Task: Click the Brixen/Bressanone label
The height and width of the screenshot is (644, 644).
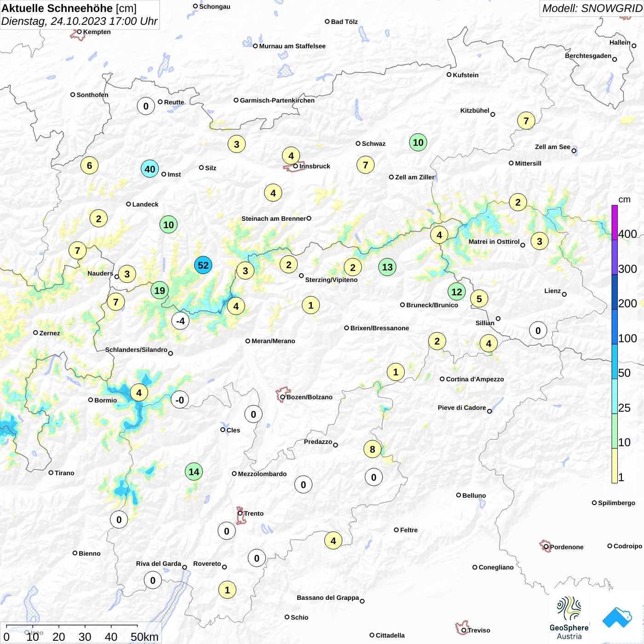Action: (379, 328)
